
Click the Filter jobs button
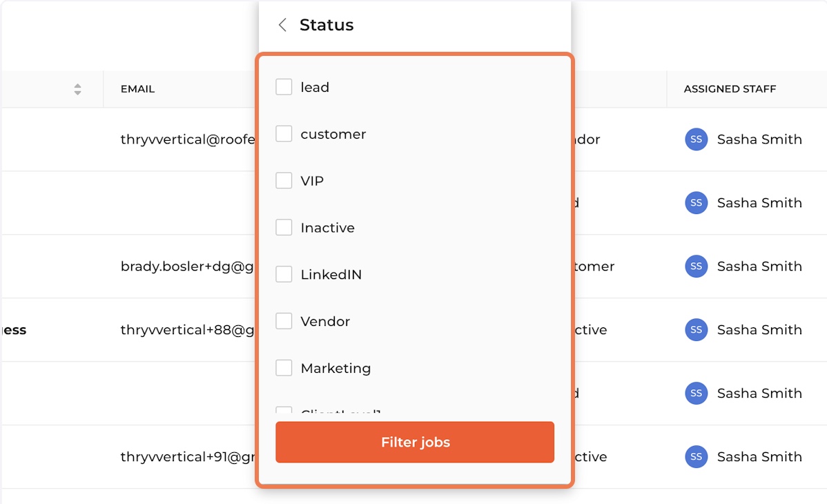tap(415, 443)
